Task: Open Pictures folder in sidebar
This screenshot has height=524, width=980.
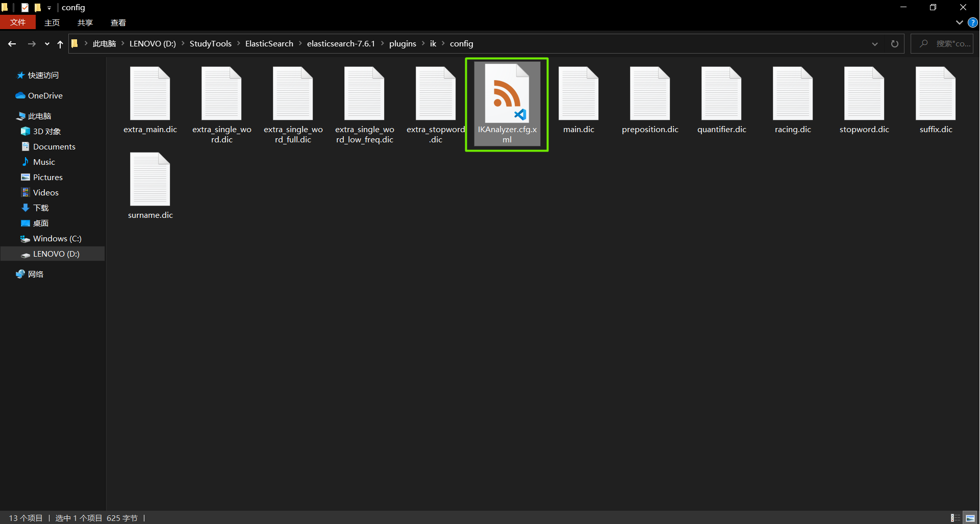Action: tap(47, 177)
